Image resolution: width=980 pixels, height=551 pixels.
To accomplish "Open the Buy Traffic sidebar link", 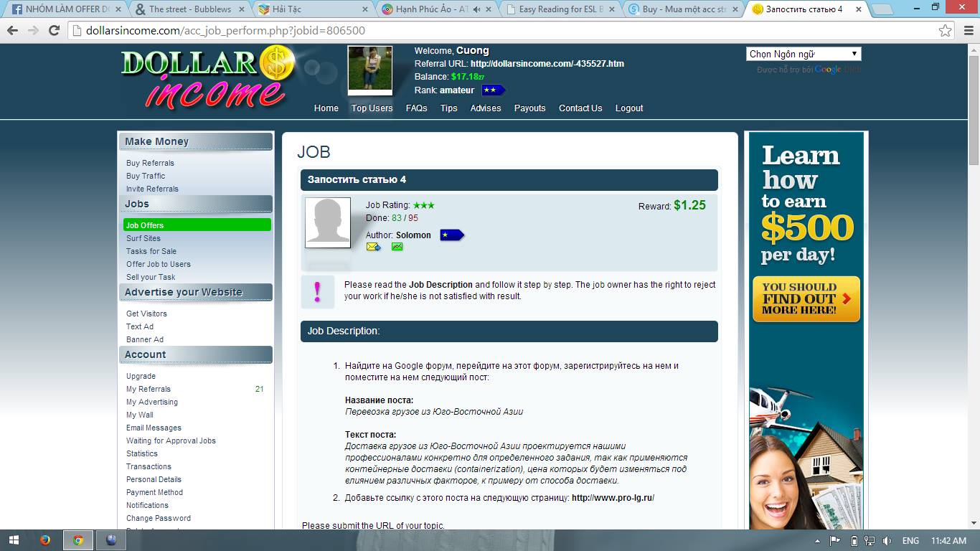I will click(146, 176).
